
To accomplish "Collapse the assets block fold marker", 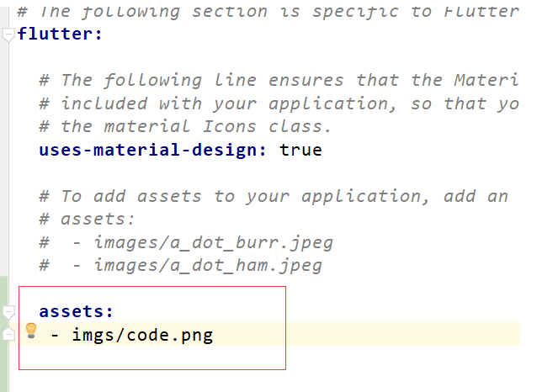I will [x=8, y=312].
